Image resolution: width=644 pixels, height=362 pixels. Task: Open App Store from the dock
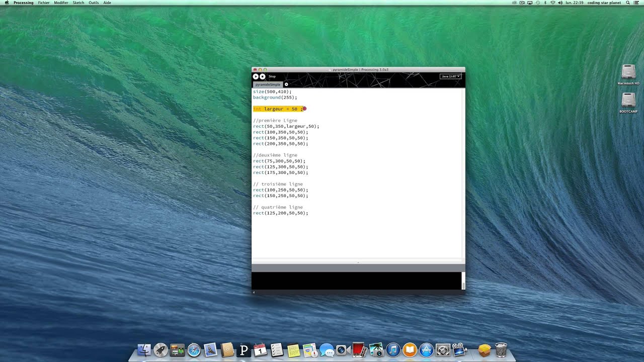point(426,350)
